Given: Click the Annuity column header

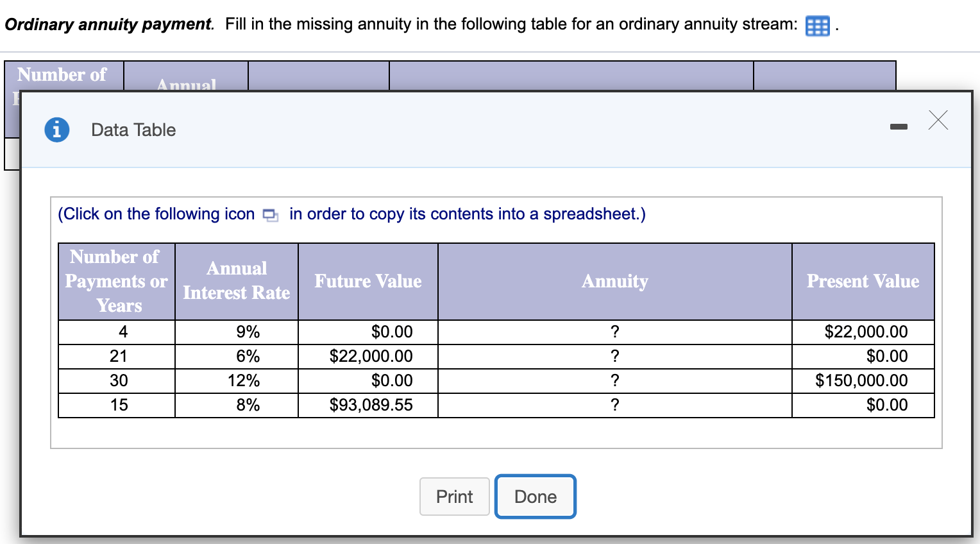Looking at the screenshot, I should 614,281.
